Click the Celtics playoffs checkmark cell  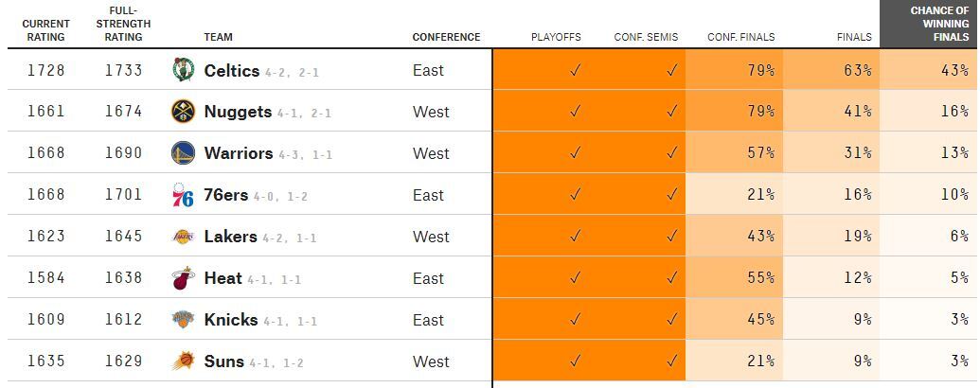tap(574, 70)
